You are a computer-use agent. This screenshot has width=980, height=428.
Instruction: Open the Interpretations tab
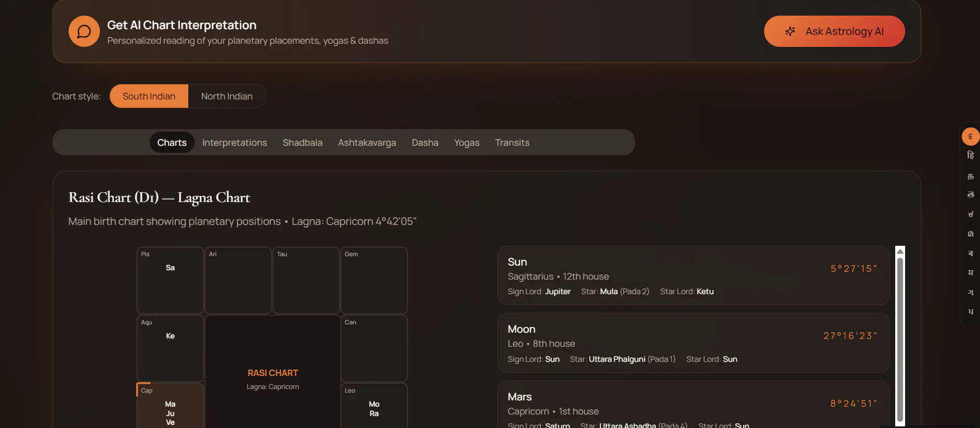click(235, 142)
